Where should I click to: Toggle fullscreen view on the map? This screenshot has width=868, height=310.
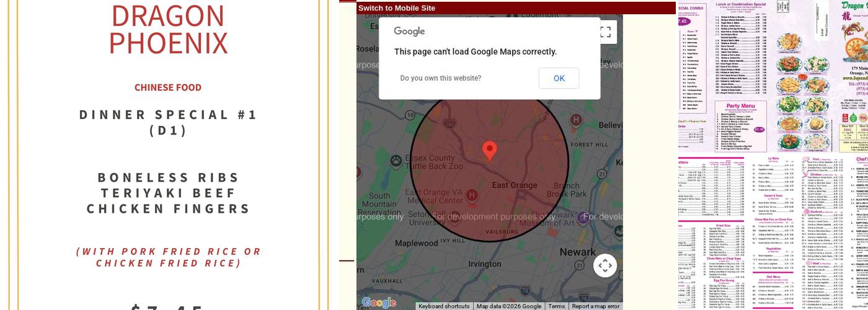[x=605, y=32]
